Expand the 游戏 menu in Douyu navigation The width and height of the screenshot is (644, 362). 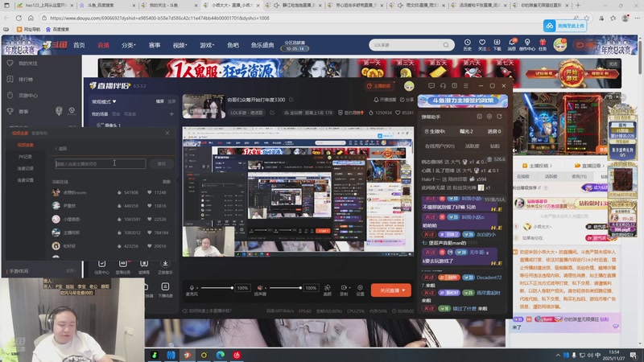point(207,45)
